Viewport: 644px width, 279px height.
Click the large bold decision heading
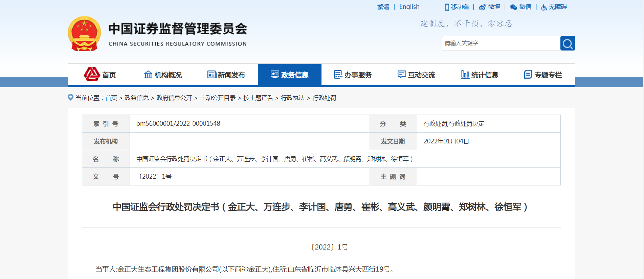coord(320,207)
